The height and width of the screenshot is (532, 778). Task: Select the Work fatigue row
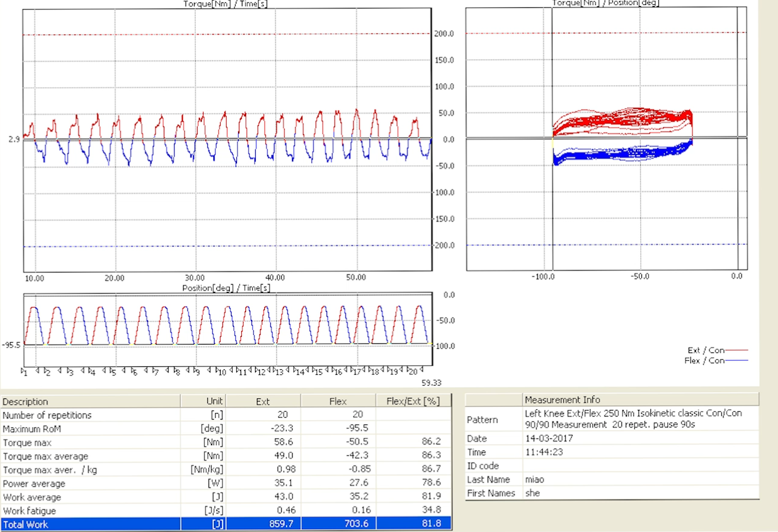[x=91, y=511]
